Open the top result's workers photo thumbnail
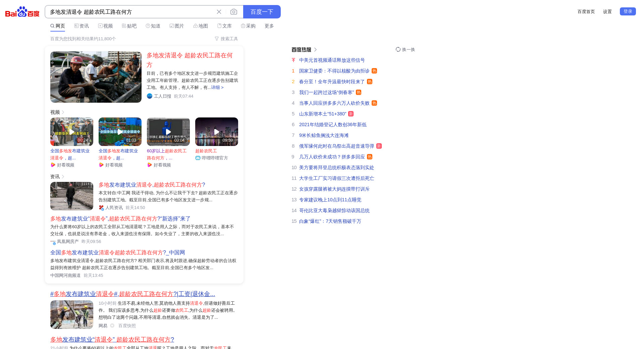Viewport: 644px width, 349px height. [x=96, y=77]
